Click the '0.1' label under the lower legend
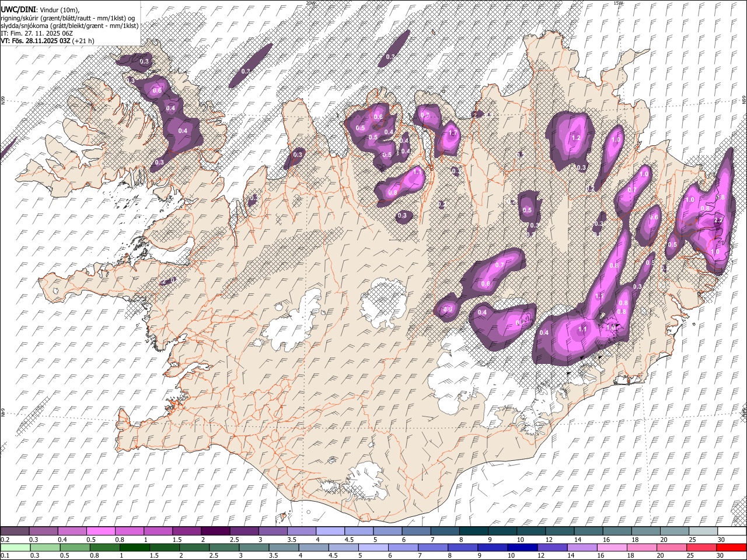Image resolution: width=747 pixels, height=560 pixels. [4, 556]
